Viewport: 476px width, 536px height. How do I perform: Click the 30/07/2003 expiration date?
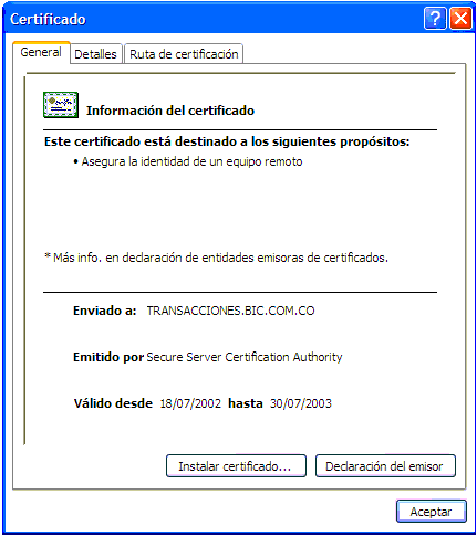(301, 403)
